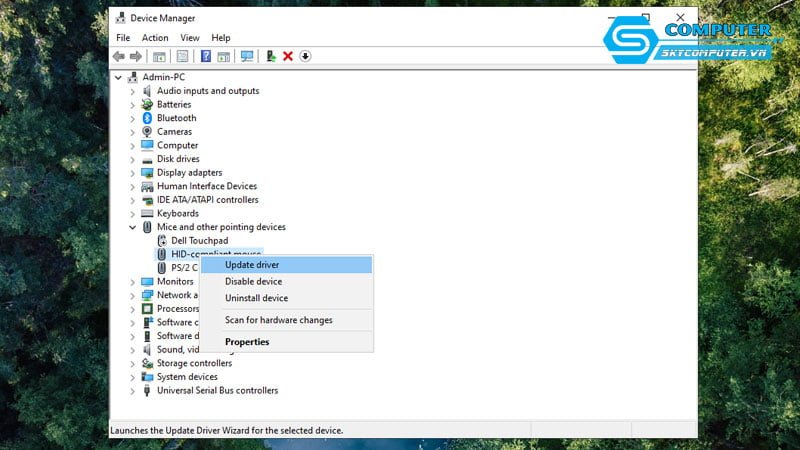
Task: Expand the Computer chevron
Action: click(133, 146)
